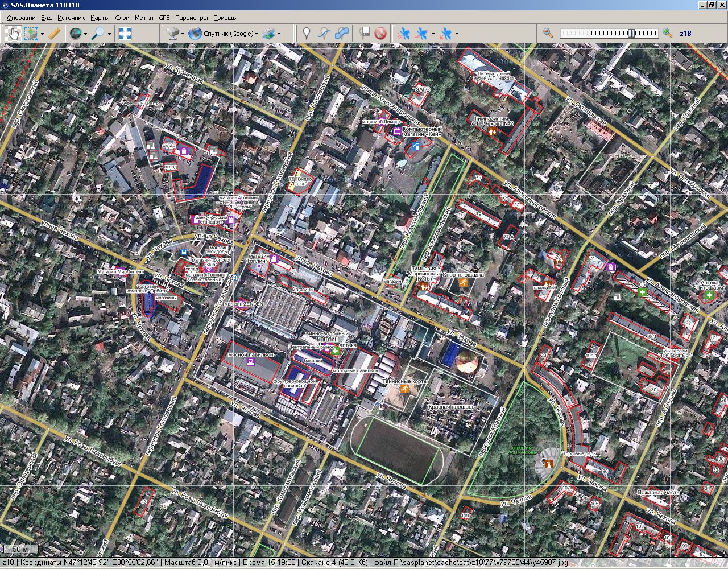The image size is (728, 569).
Task: Click the green Аптека marker near Центральный рынок
Action: point(335,351)
